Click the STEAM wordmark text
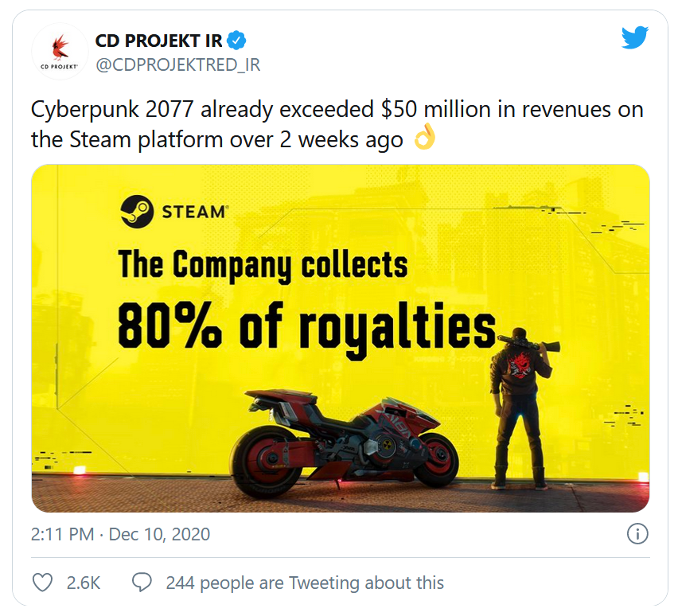This screenshot has width=678, height=616. point(195,212)
